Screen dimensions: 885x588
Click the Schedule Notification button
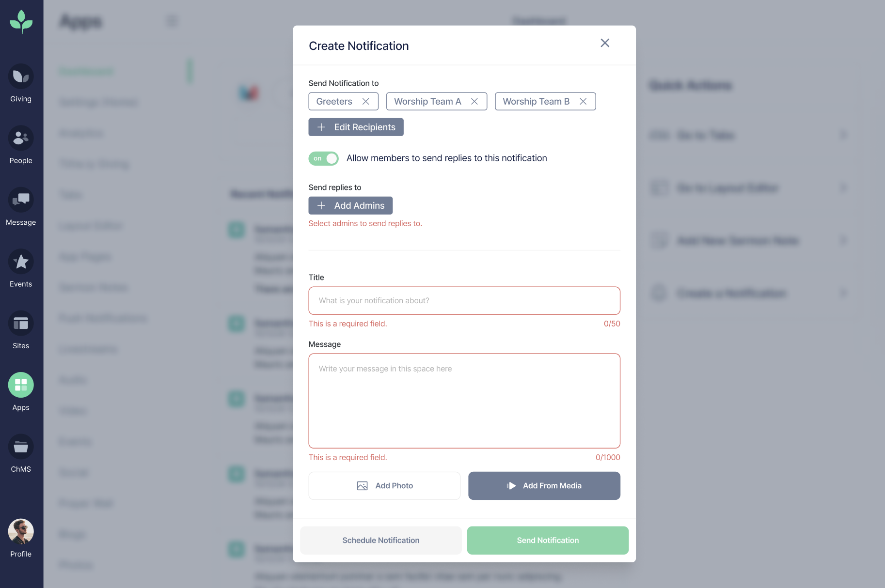[x=380, y=541]
